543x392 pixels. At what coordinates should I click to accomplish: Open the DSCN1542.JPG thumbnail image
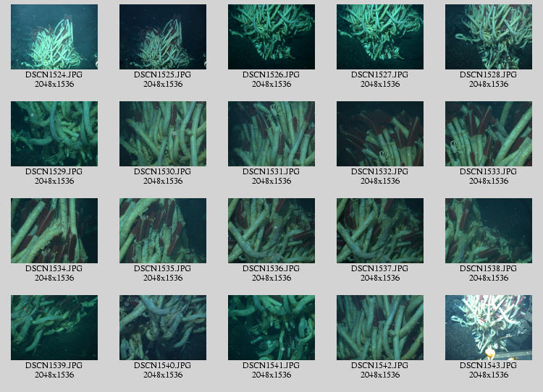pos(380,328)
